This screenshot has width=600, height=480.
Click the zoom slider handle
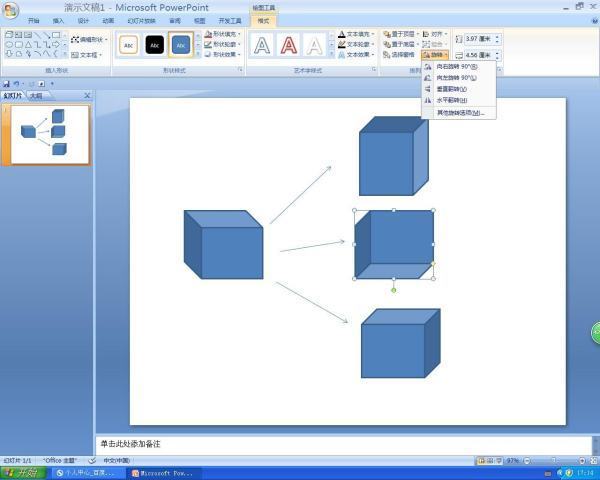[x=554, y=460]
